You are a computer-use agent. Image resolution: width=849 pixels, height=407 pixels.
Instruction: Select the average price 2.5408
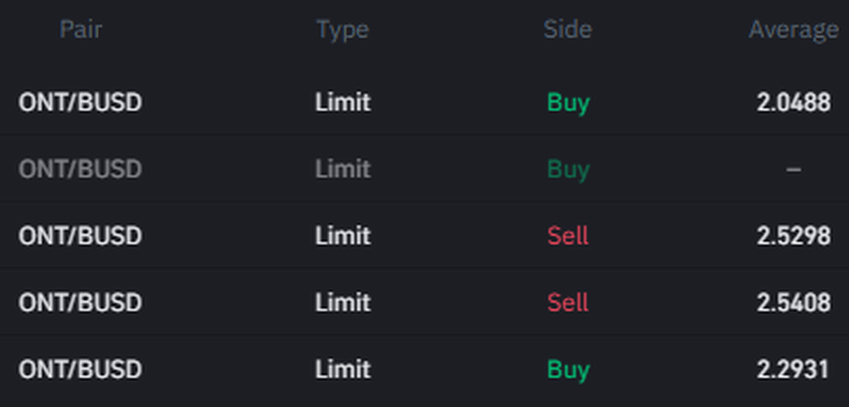[x=793, y=302]
